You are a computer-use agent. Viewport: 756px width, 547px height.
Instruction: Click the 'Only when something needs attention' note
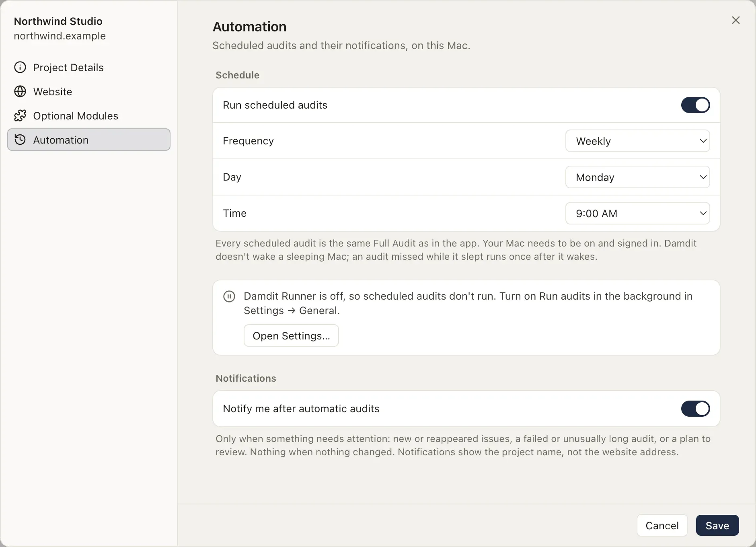tap(463, 445)
